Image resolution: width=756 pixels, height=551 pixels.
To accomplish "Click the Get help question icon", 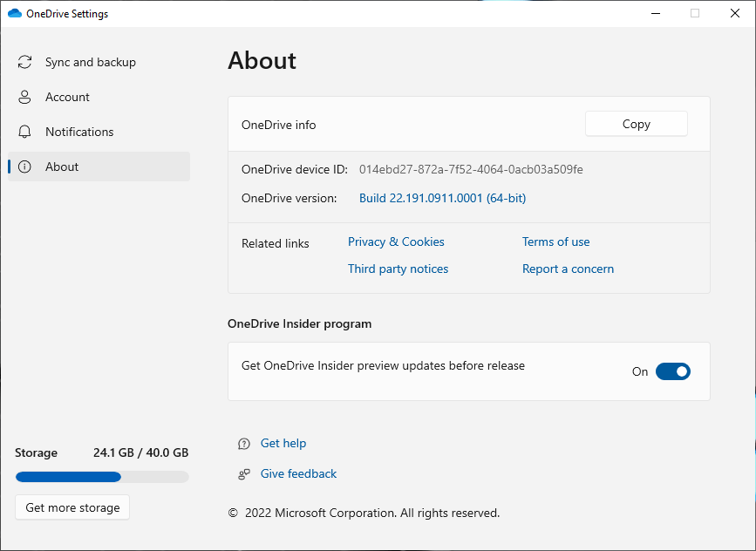I will [x=244, y=444].
